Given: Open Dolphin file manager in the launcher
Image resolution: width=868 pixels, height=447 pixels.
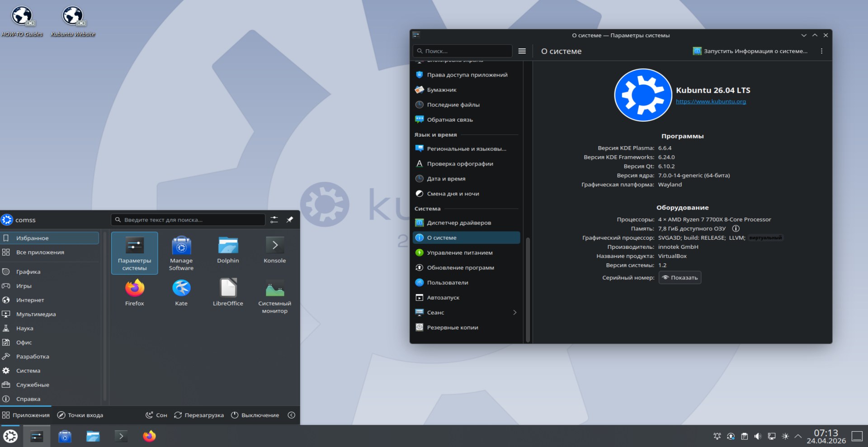Looking at the screenshot, I should click(x=228, y=250).
